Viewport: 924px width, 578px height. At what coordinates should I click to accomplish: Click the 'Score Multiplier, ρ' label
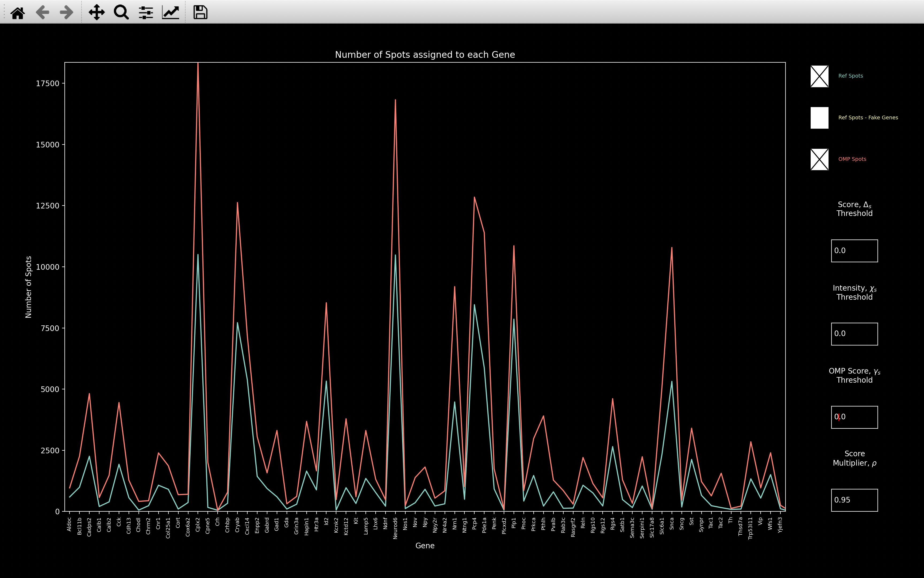click(854, 458)
